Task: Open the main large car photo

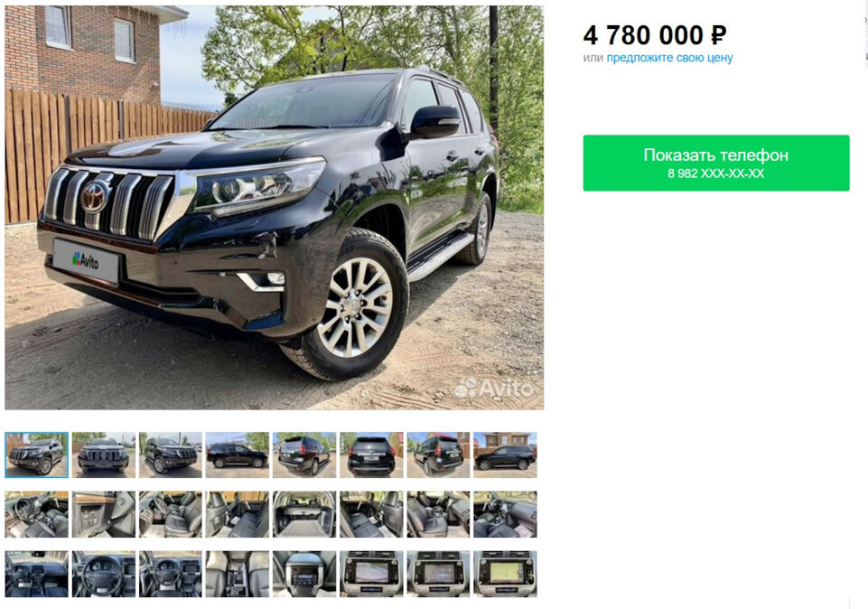Action: click(x=274, y=208)
